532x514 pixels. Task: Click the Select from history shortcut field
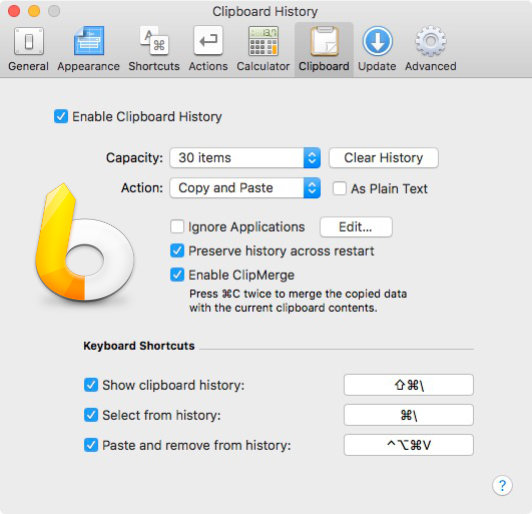[408, 415]
